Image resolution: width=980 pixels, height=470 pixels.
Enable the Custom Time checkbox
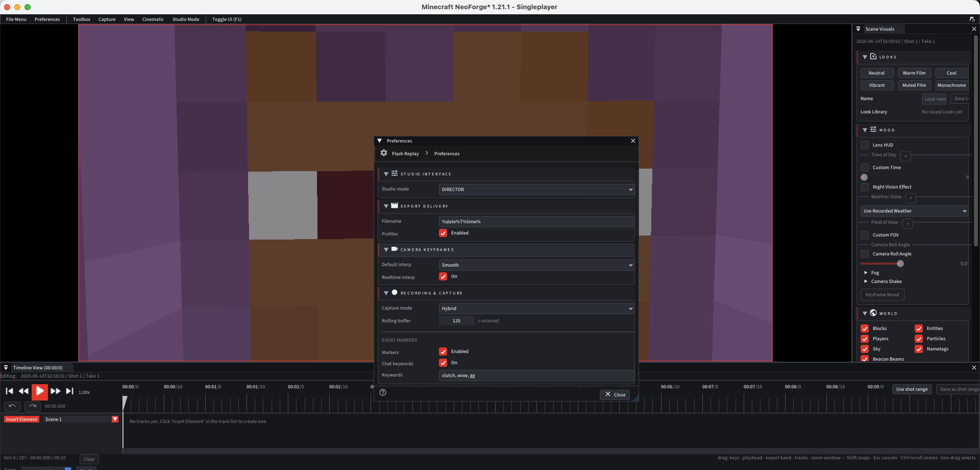865,168
